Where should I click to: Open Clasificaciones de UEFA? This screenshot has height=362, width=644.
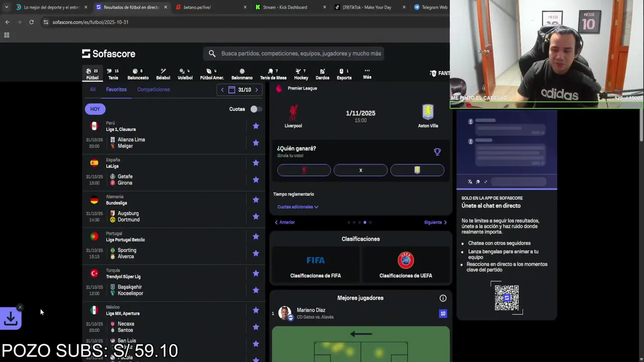click(406, 266)
